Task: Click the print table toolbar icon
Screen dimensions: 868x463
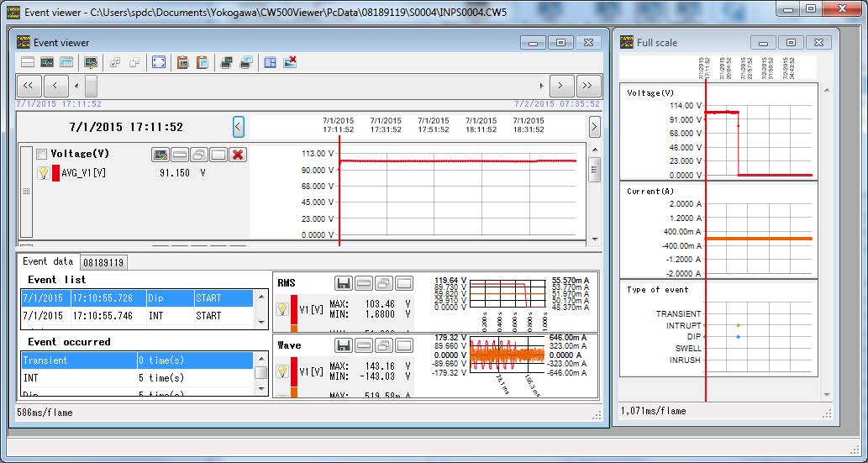Action: pos(246,62)
